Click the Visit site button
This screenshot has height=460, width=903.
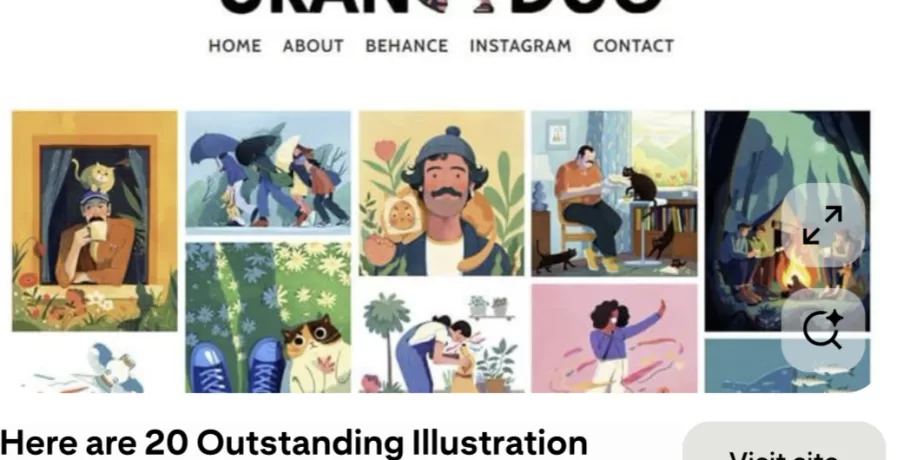(x=784, y=442)
